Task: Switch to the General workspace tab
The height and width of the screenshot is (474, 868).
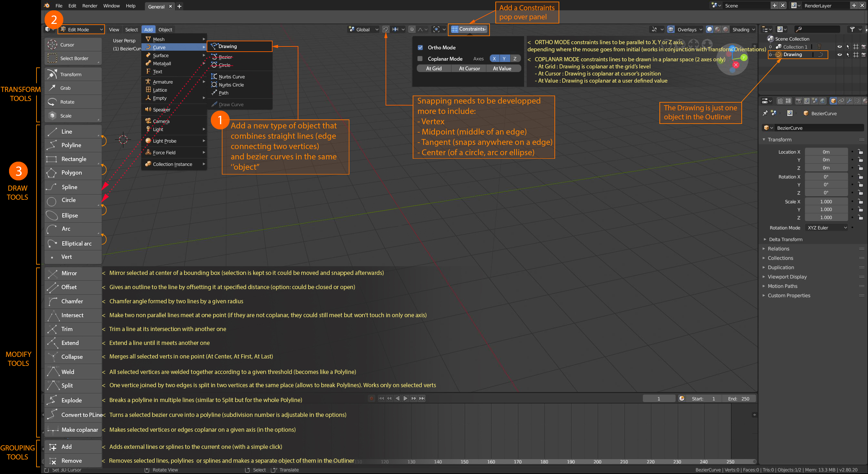Action: (x=156, y=6)
